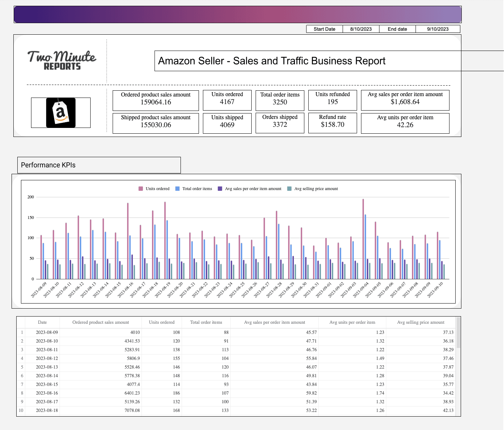Click the report title bar
The image size is (504, 430).
pos(308,61)
